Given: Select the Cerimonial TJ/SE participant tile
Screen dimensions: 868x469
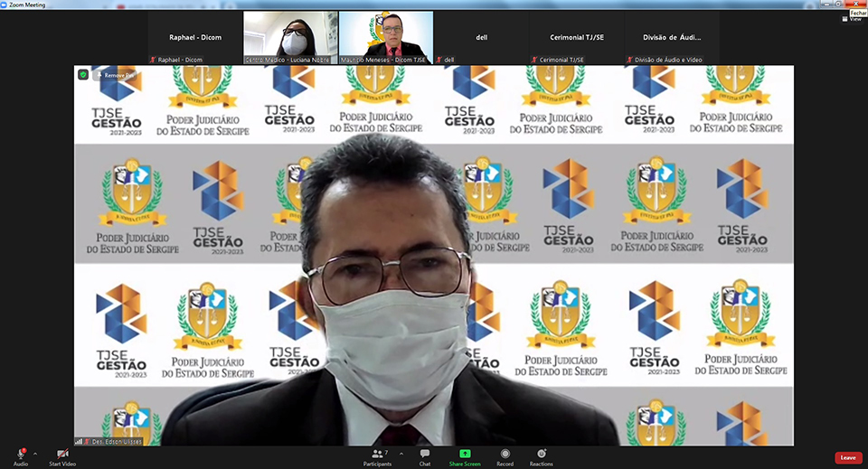Looking at the screenshot, I should point(576,37).
